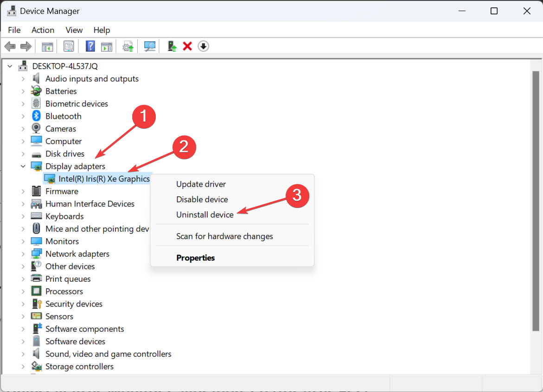This screenshot has width=543, height=392.
Task: Click the Cameras webcam icon
Action: (36, 128)
